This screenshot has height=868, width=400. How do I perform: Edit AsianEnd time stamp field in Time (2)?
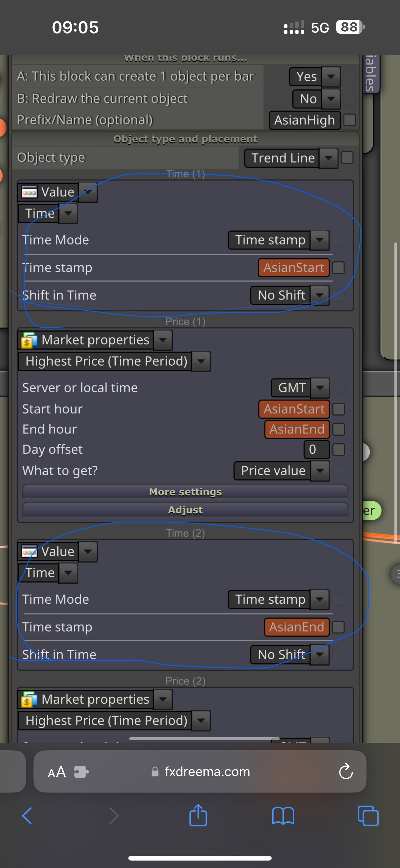(297, 627)
